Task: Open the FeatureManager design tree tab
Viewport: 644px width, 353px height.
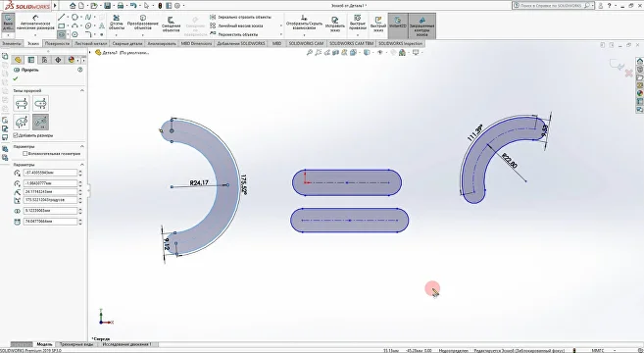Action: coord(18,60)
